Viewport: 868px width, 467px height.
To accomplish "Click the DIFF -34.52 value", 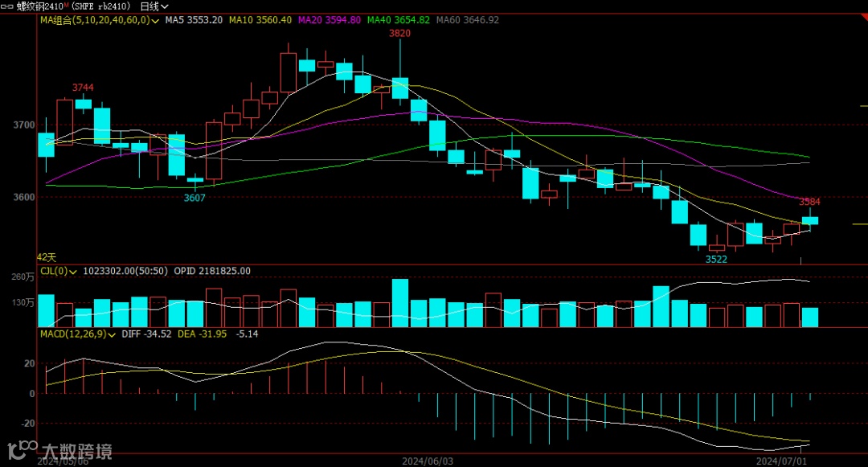I will [x=147, y=334].
